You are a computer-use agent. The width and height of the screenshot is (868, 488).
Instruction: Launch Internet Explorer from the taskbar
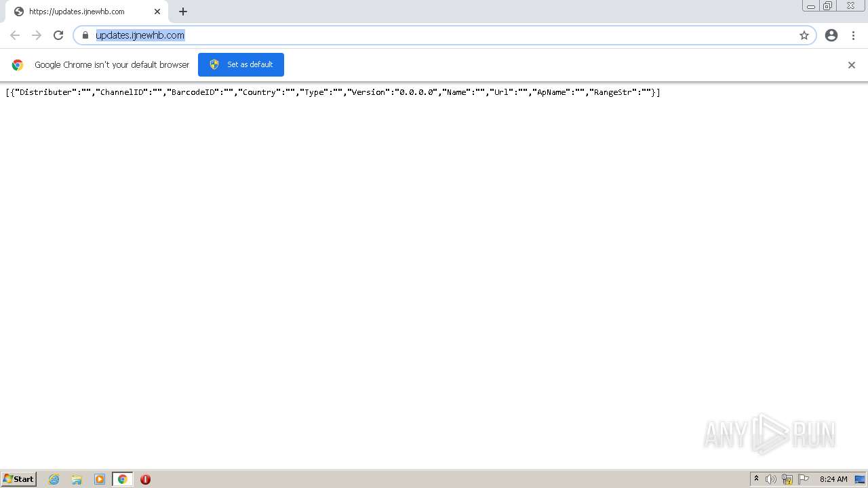coord(54,479)
